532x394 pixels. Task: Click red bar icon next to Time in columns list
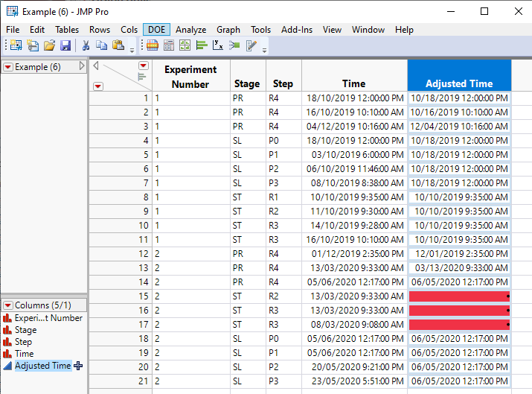(7, 354)
